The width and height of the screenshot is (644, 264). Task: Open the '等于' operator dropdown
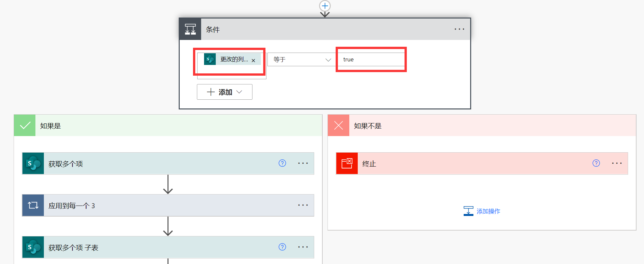tap(328, 60)
